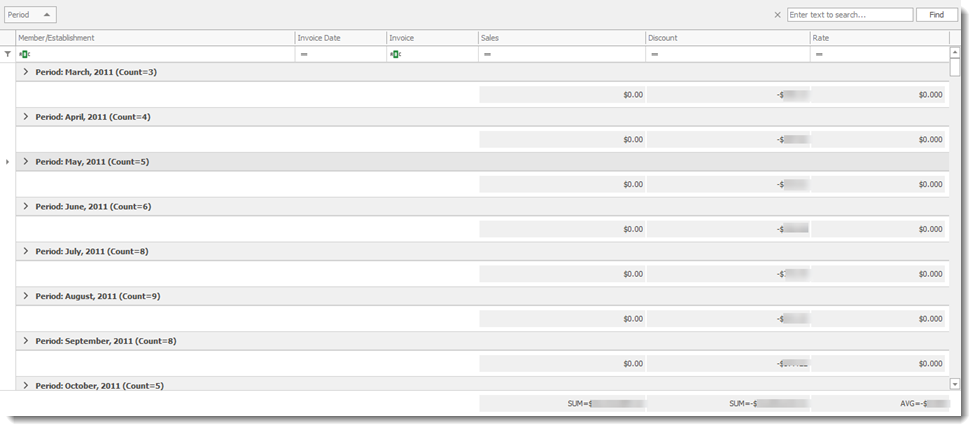Expand the July, 2011 period group
This screenshot has height=431, width=976.
[x=26, y=251]
